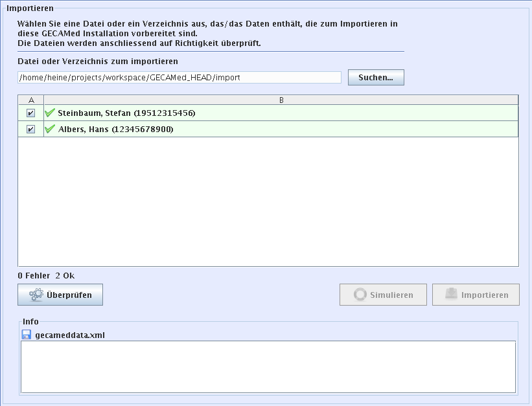The height and width of the screenshot is (406, 532).
Task: Click the blue floppy disk icon in Info
Action: (27, 335)
